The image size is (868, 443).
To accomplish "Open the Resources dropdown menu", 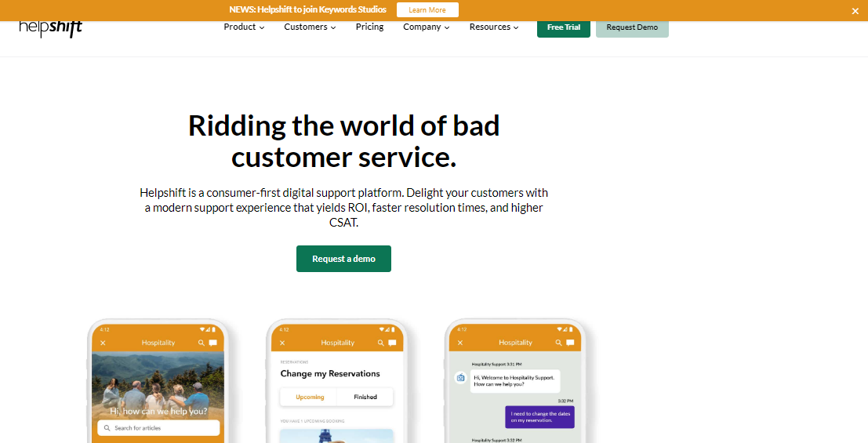I will point(494,27).
